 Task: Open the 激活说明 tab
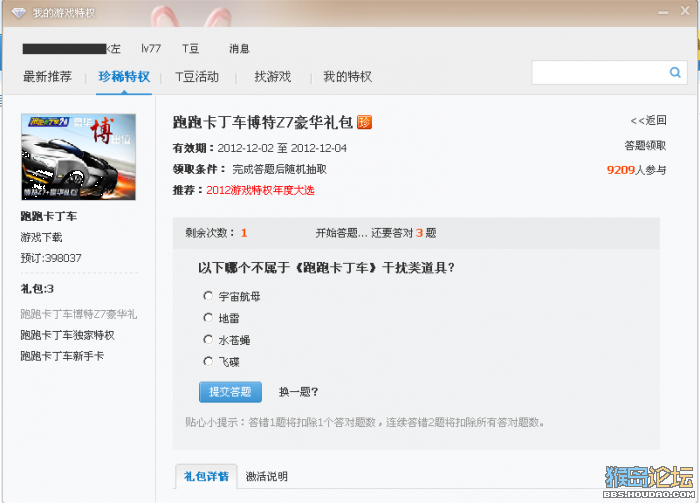pyautogui.click(x=267, y=477)
